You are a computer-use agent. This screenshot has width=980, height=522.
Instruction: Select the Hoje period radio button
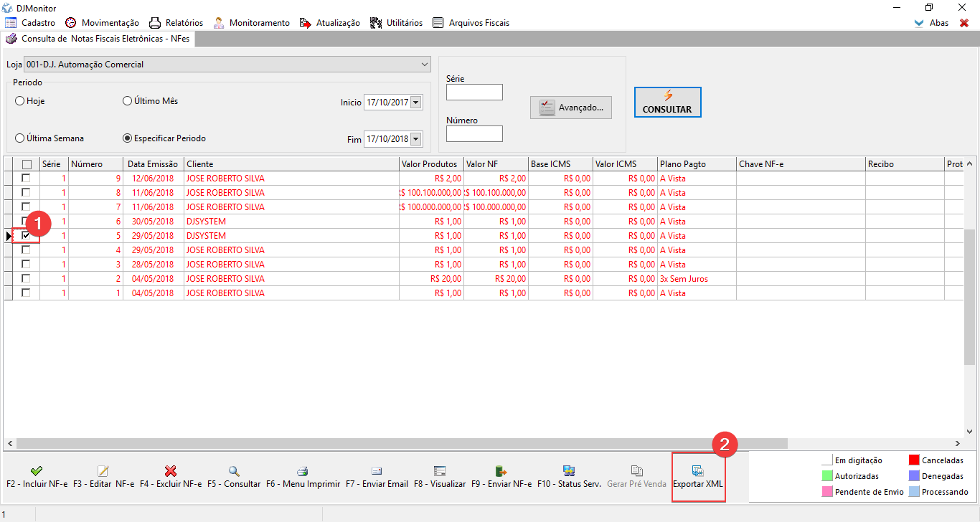tap(20, 101)
